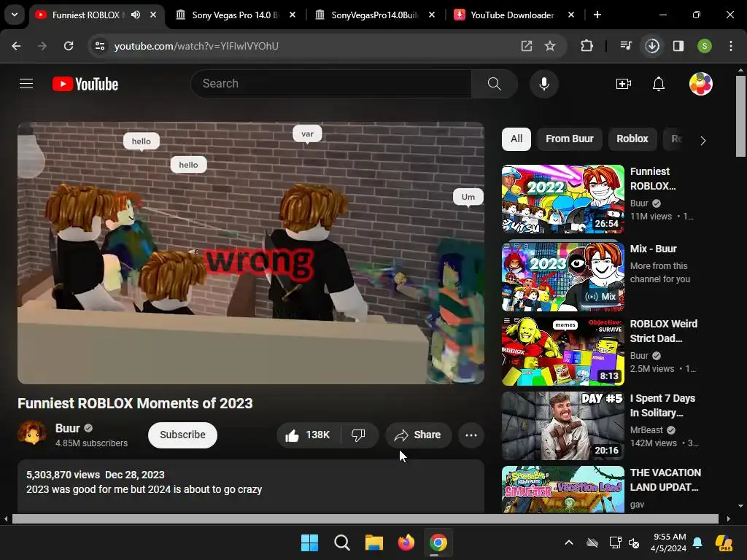Start voice search with microphone

pyautogui.click(x=543, y=84)
